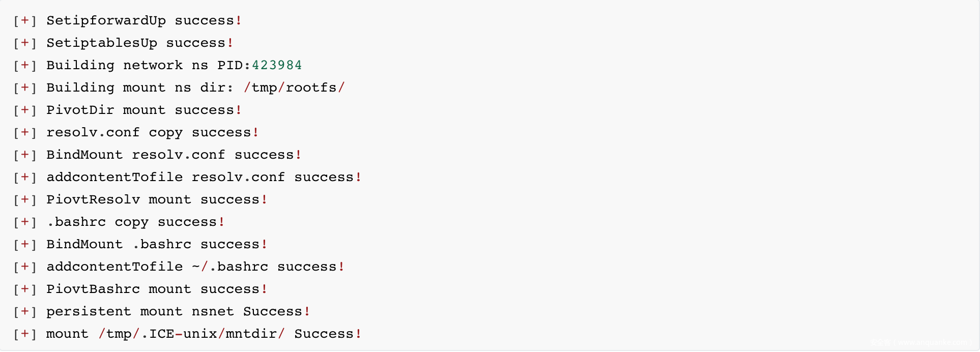This screenshot has height=352, width=980.
Task: Click the PID number 423984
Action: 277,66
